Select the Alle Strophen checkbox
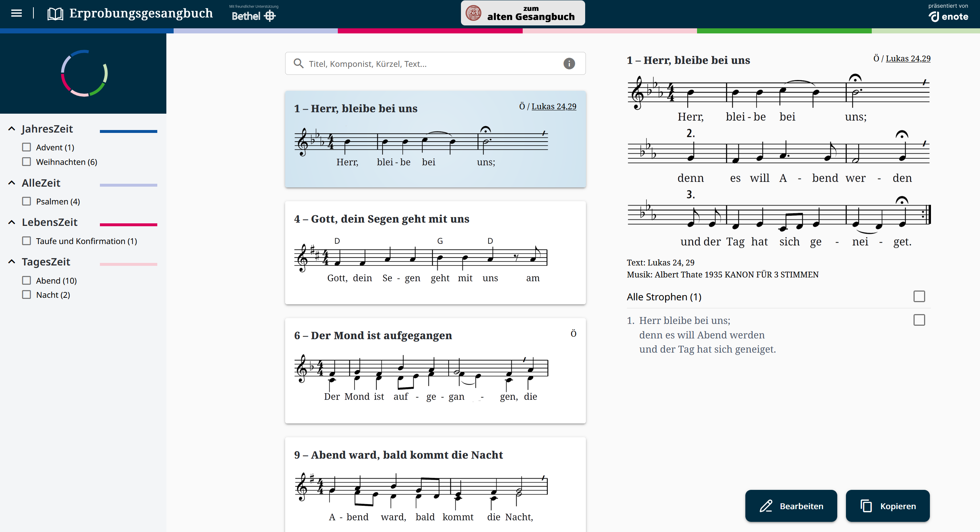Viewport: 980px width, 532px height. click(919, 296)
